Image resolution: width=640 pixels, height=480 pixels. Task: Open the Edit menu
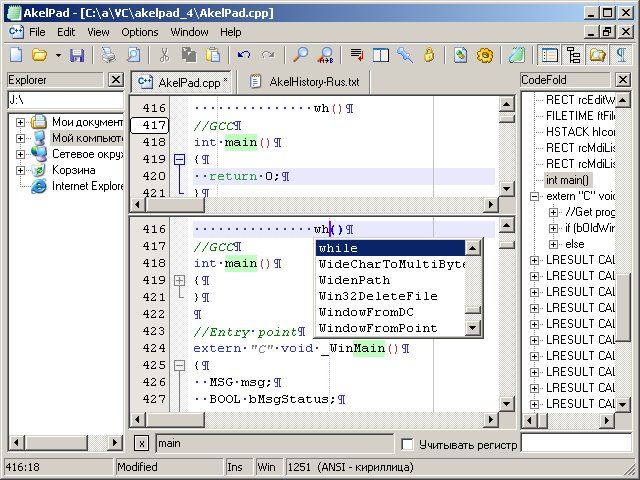coord(66,32)
